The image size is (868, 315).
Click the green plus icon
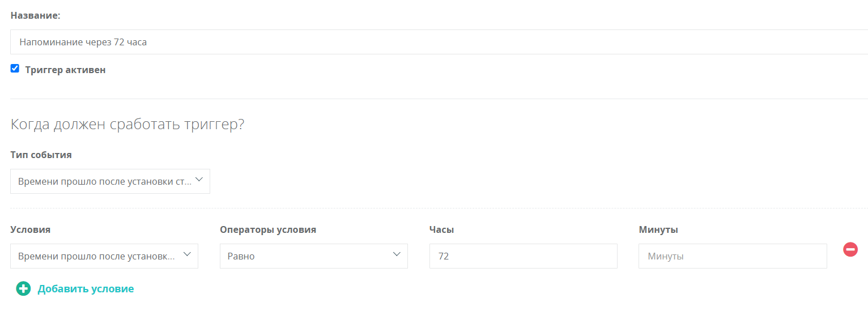pos(23,288)
